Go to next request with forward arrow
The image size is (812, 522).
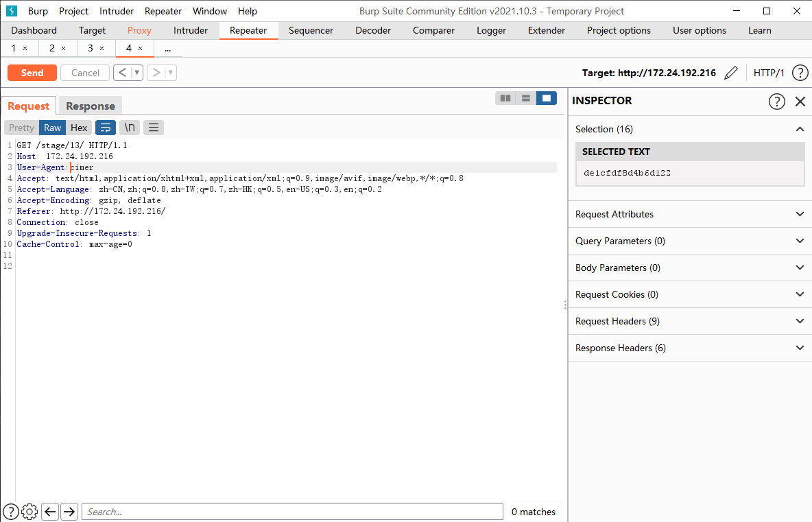[156, 73]
